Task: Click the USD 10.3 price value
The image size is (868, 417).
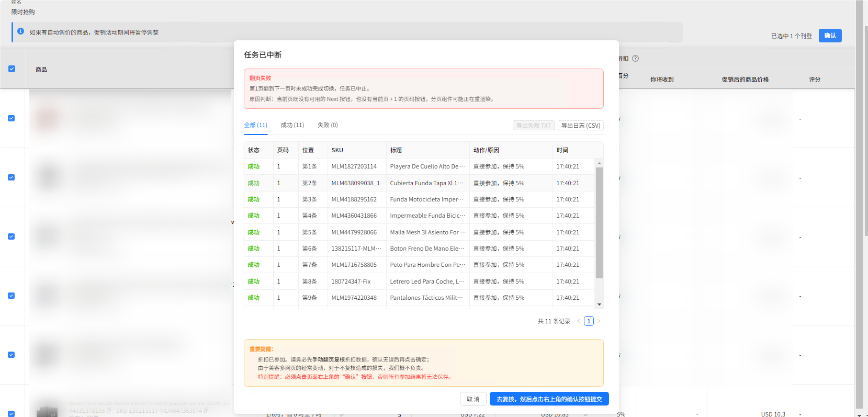Action: click(x=773, y=414)
